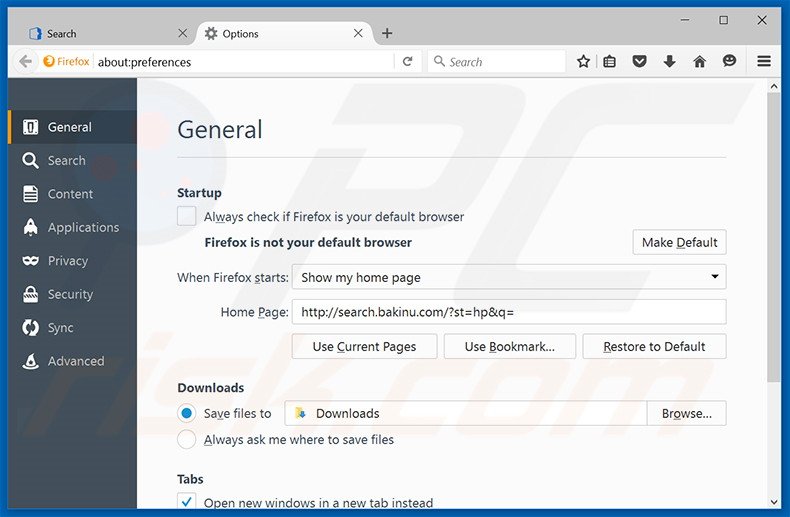Click the Home Page URL field
Viewport: 790px width, 517px height.
click(x=509, y=312)
